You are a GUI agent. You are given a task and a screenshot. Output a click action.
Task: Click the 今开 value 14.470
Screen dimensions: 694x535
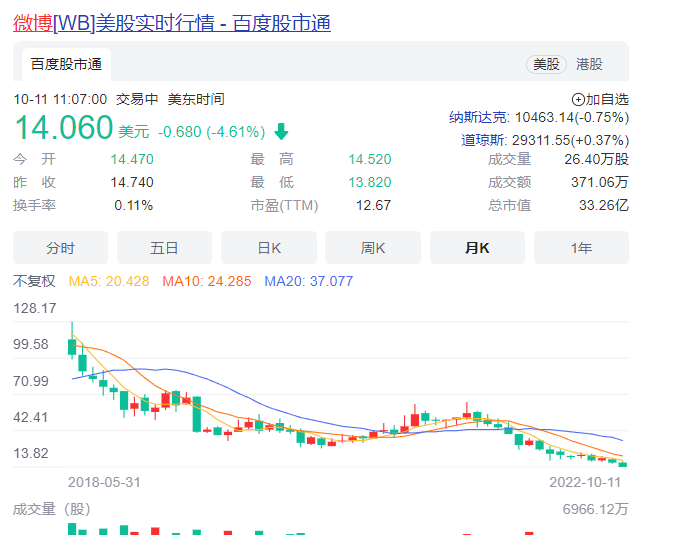pyautogui.click(x=132, y=159)
